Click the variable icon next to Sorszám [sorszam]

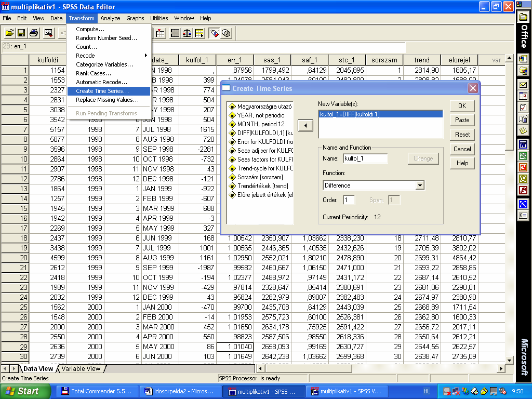click(x=232, y=177)
